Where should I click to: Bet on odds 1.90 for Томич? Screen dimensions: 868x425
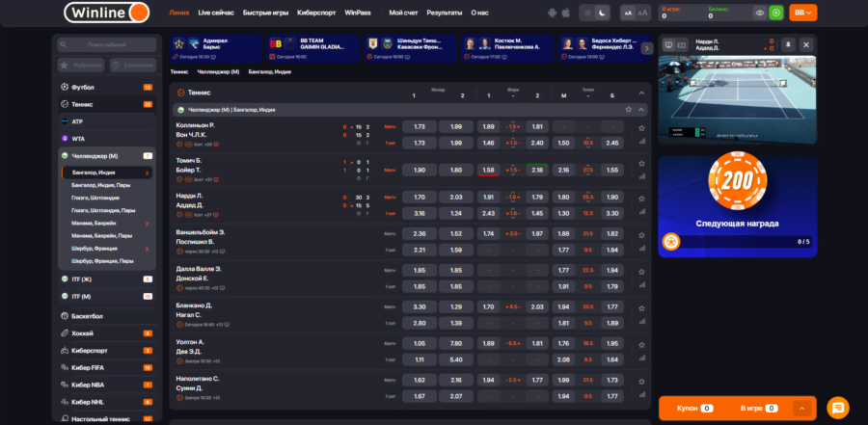click(x=420, y=170)
